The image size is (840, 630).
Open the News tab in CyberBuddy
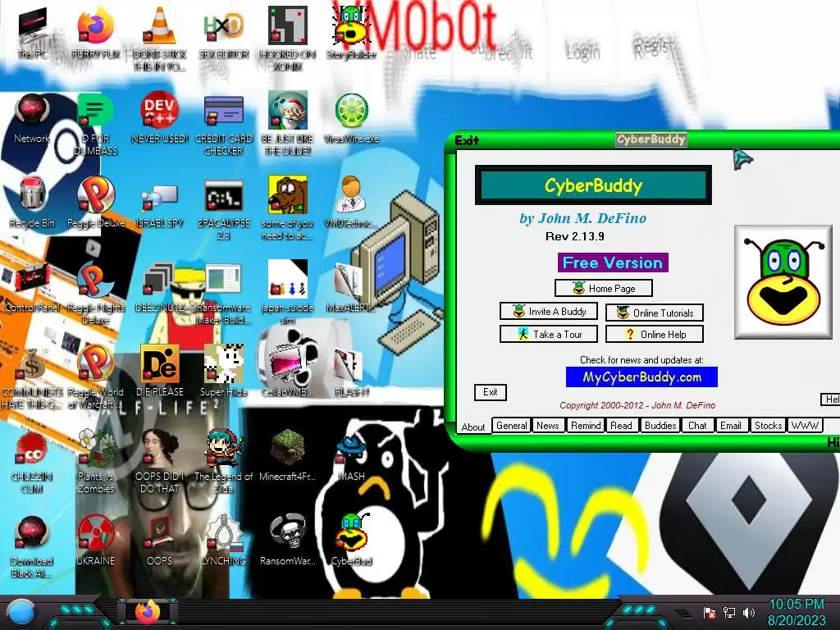(547, 426)
